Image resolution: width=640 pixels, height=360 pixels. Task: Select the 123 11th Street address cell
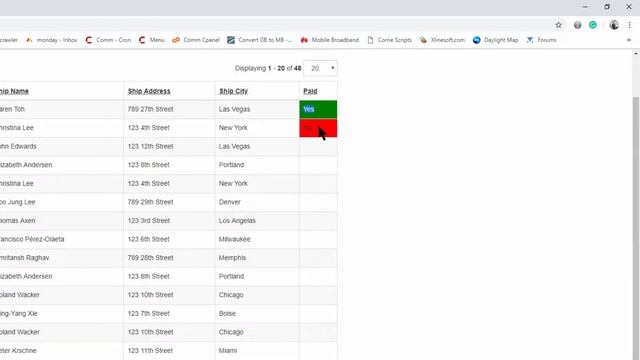click(x=169, y=351)
